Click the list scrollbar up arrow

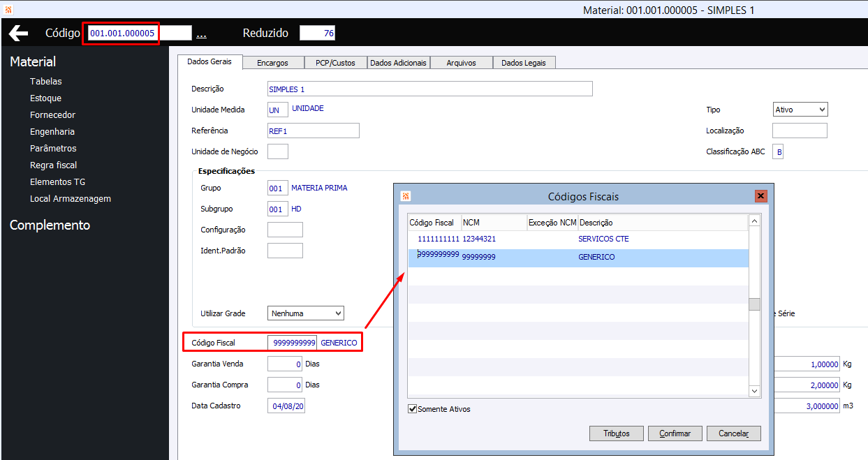pos(754,221)
